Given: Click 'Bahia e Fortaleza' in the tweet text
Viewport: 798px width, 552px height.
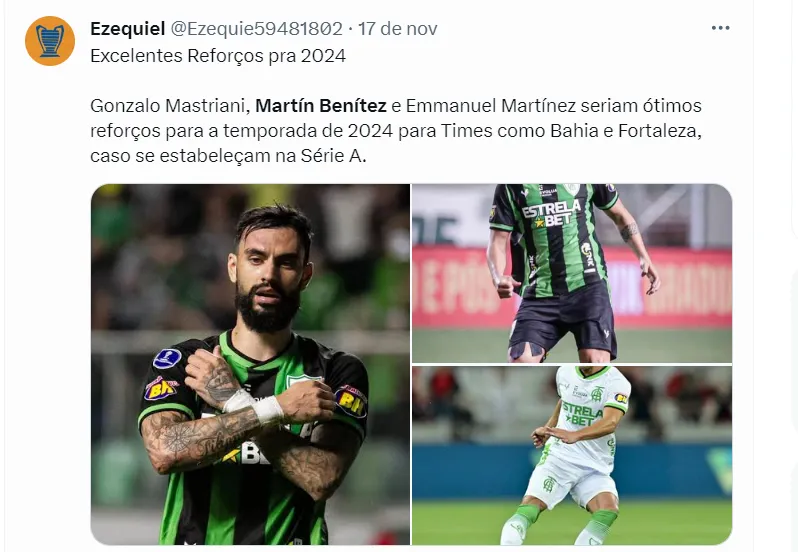Looking at the screenshot, I should [x=625, y=131].
